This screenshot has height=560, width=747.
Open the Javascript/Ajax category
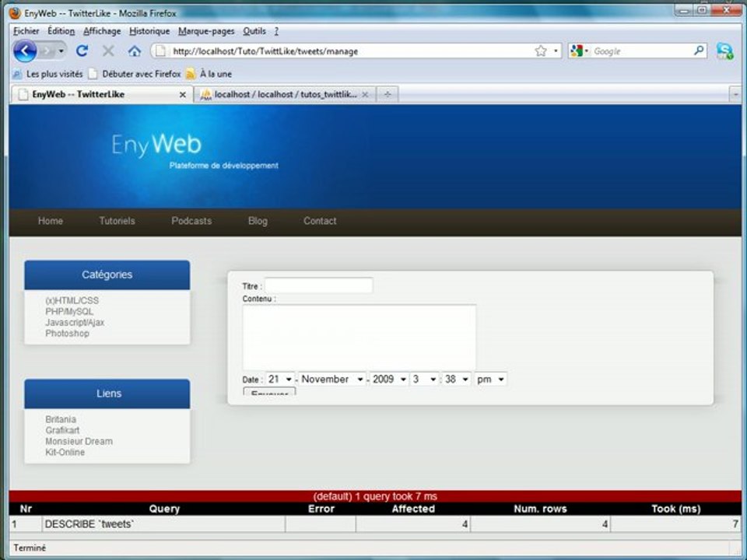pyautogui.click(x=75, y=322)
